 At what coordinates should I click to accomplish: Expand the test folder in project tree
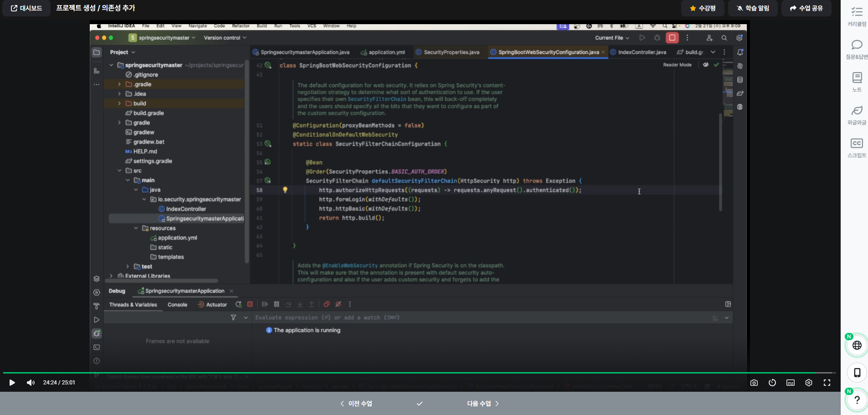point(128,266)
